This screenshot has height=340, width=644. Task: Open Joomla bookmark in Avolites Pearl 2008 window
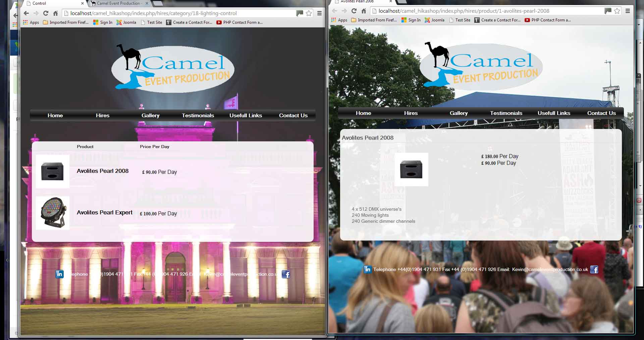[x=434, y=20]
